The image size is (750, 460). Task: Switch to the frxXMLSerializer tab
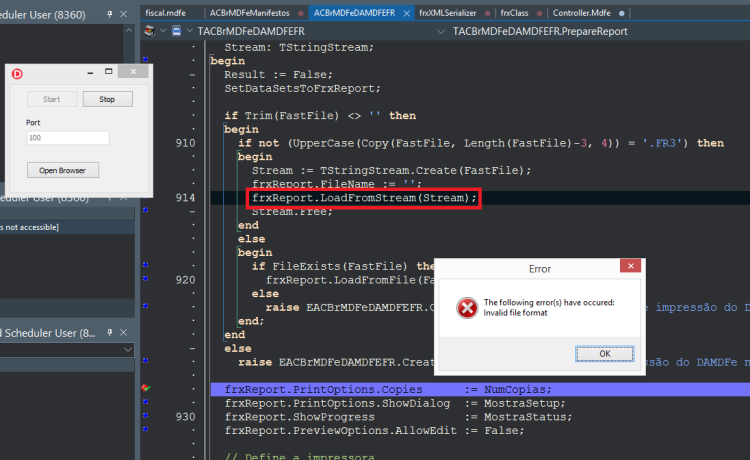point(448,13)
